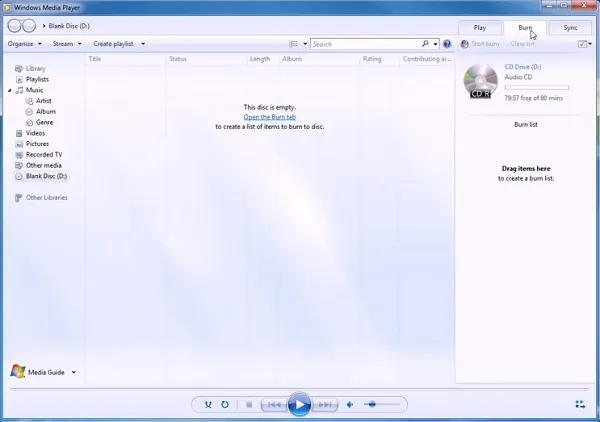Click the Play button in playback controls
The image size is (600, 422).
point(298,404)
